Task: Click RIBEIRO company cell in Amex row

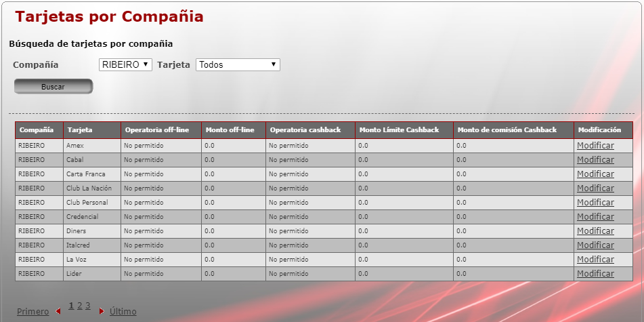Action: [39, 146]
